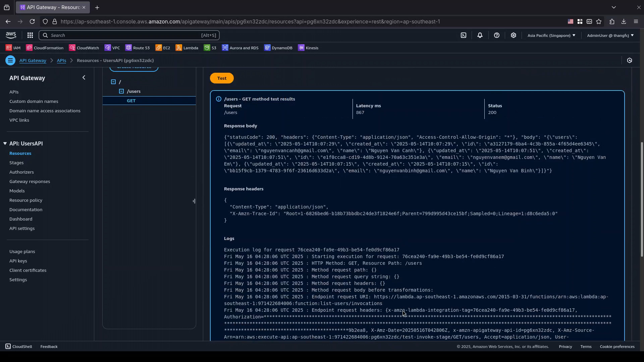Reload the browser page
Image resolution: width=644 pixels, height=362 pixels.
click(32, 21)
